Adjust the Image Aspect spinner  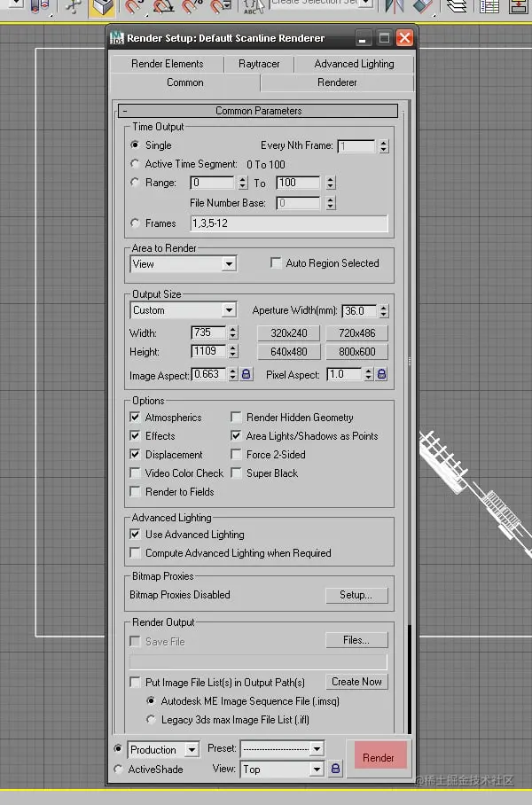click(233, 374)
